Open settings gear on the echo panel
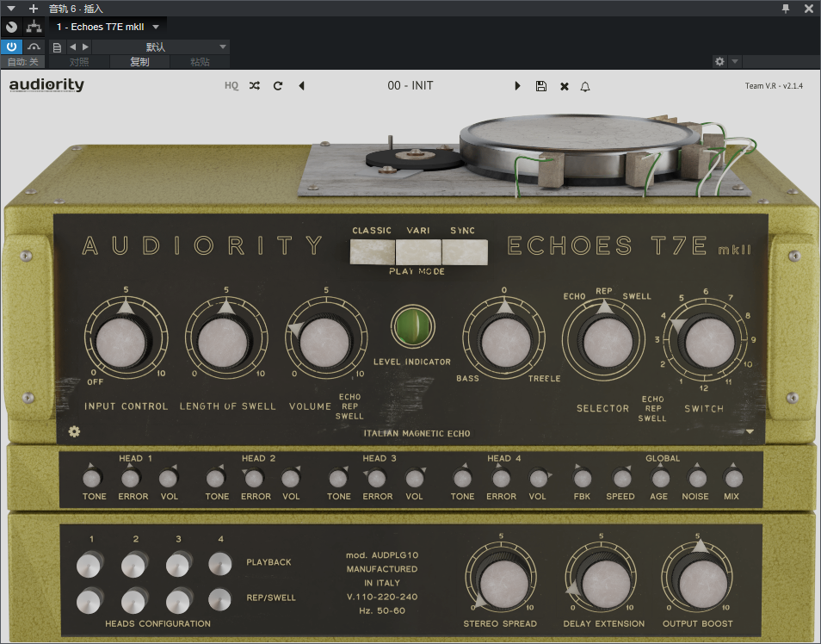This screenshot has width=821, height=644. tap(74, 431)
